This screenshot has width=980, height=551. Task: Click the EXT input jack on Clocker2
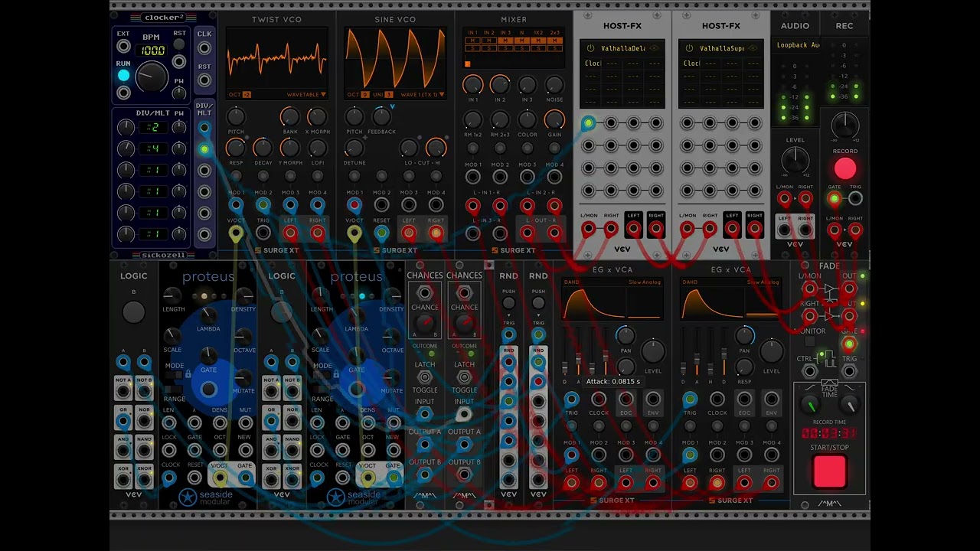pos(123,47)
